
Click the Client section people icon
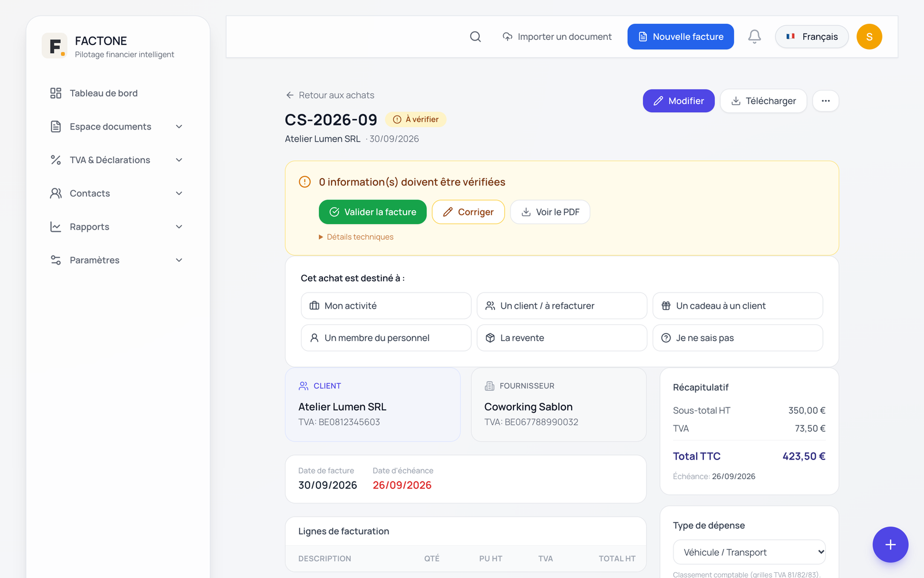304,386
